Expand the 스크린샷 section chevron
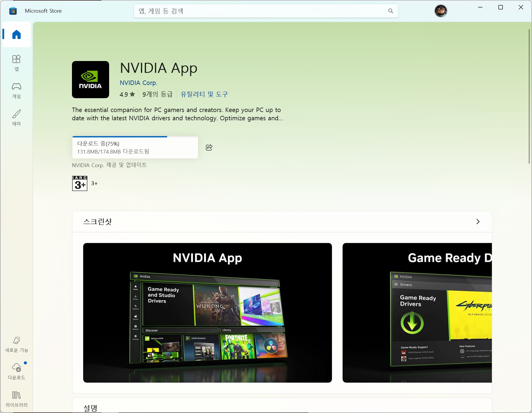This screenshot has width=532, height=413. 478,221
